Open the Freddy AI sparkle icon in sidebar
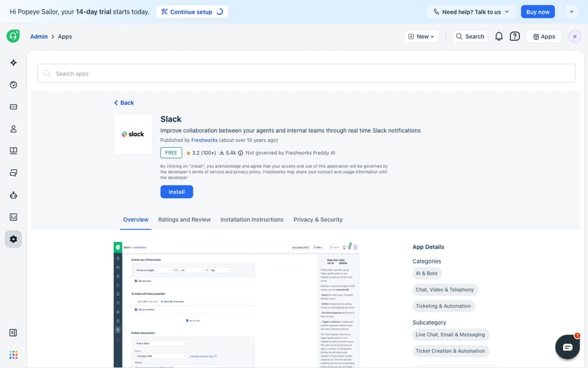The image size is (588, 368). 14,63
